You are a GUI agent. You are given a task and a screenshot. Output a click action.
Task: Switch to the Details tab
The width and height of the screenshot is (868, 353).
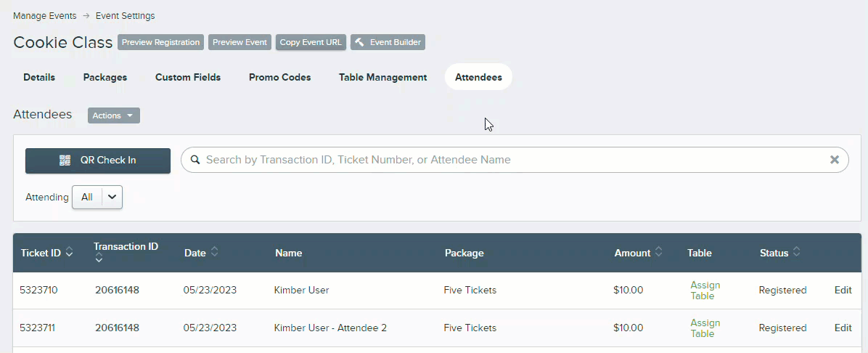(x=39, y=78)
